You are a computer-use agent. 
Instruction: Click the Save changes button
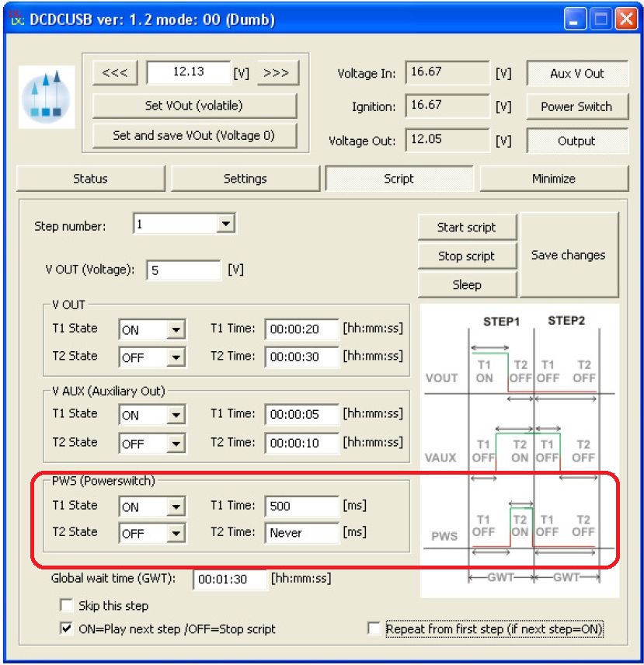[568, 255]
